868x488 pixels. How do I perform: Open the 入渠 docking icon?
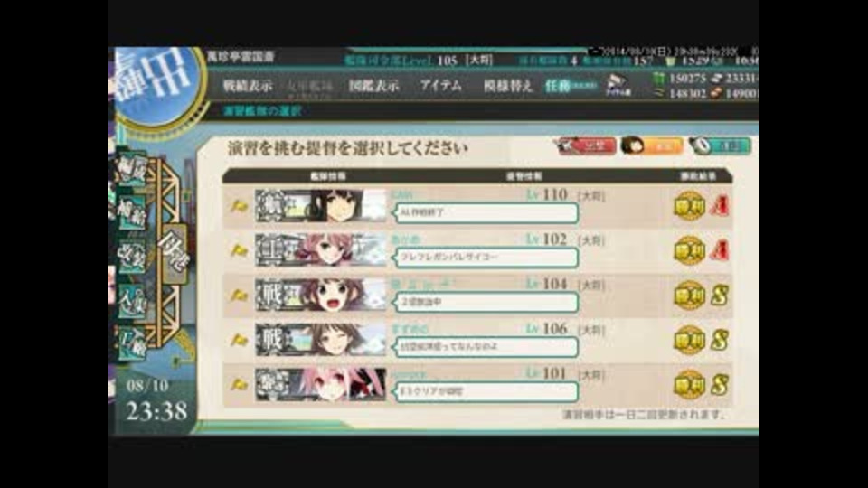[x=131, y=300]
